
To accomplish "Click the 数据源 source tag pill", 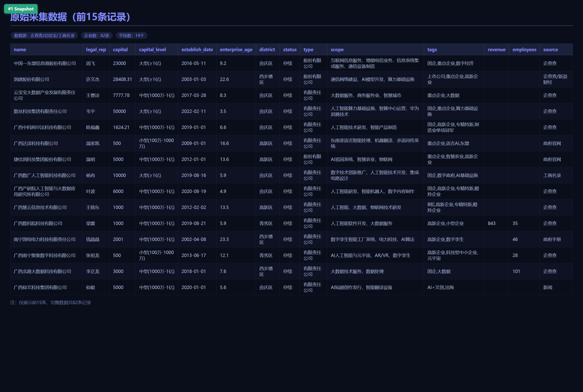I will click(x=44, y=35).
